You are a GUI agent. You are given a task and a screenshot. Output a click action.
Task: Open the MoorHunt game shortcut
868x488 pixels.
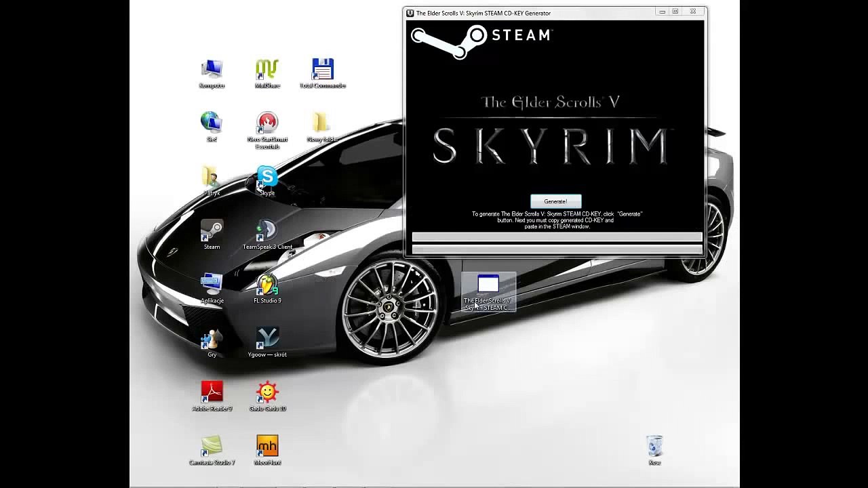267,451
